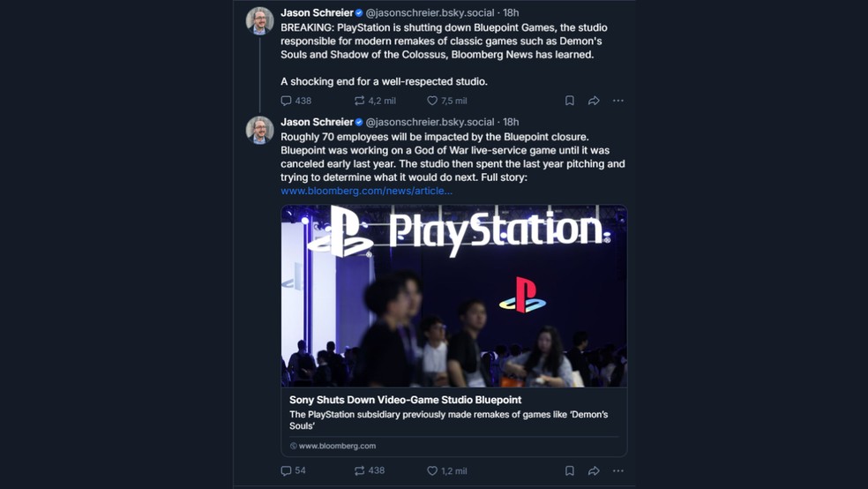Open @jasonschreier.bsky.social handle on second post

pyautogui.click(x=430, y=122)
